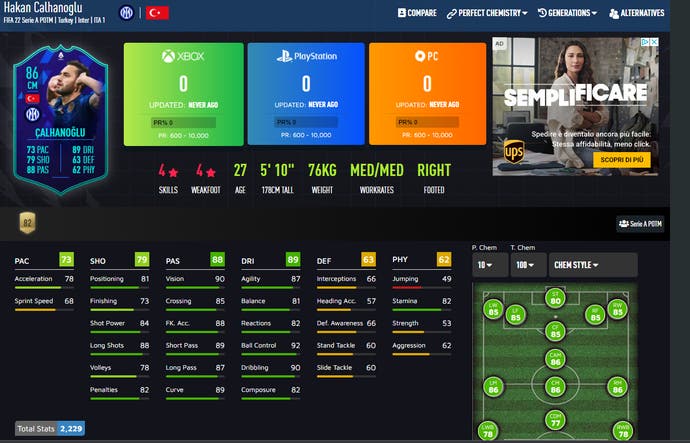Click the Vision 90 stat row
Image resolution: width=690 pixels, height=443 pixels.
pos(195,281)
